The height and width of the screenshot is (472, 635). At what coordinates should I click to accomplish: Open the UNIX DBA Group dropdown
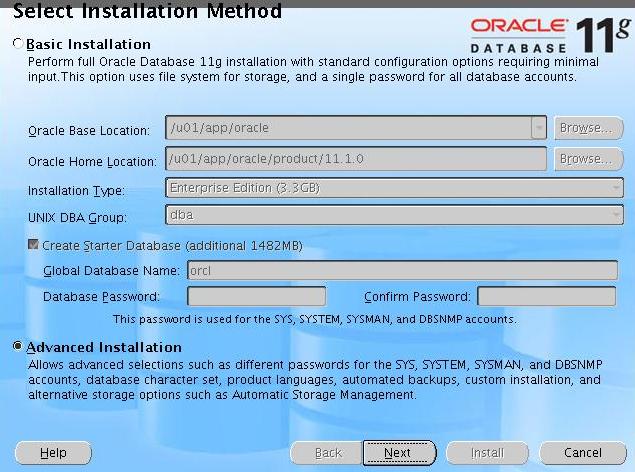(x=394, y=215)
